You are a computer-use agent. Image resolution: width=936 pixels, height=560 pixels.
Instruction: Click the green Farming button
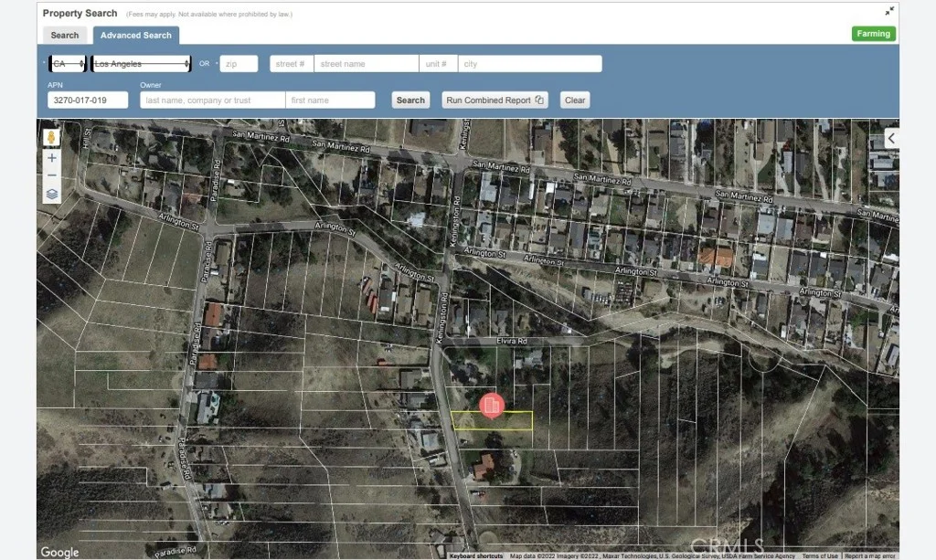tap(873, 34)
